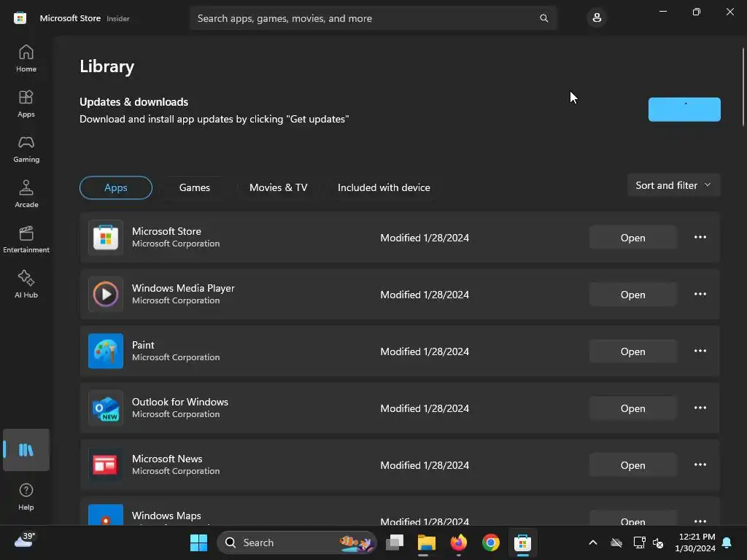747x560 pixels.
Task: Open Task View on the taskbar
Action: 395,542
